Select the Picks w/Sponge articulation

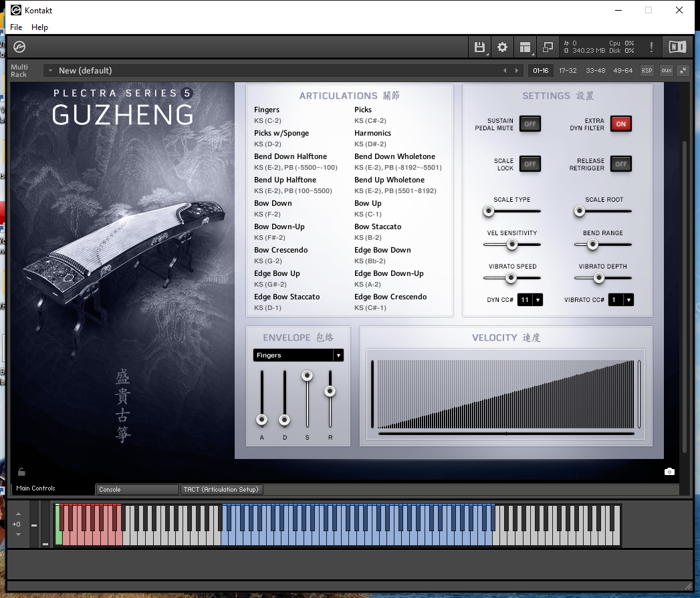tap(281, 133)
